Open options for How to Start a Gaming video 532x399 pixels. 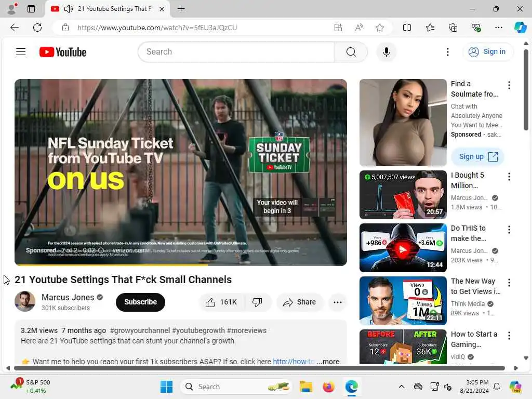pos(509,336)
